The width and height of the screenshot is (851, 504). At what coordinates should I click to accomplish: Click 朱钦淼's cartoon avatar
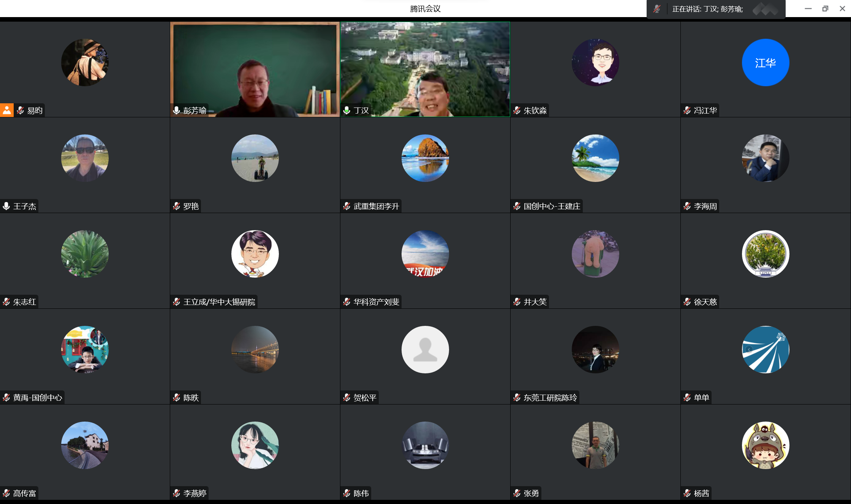pyautogui.click(x=595, y=62)
